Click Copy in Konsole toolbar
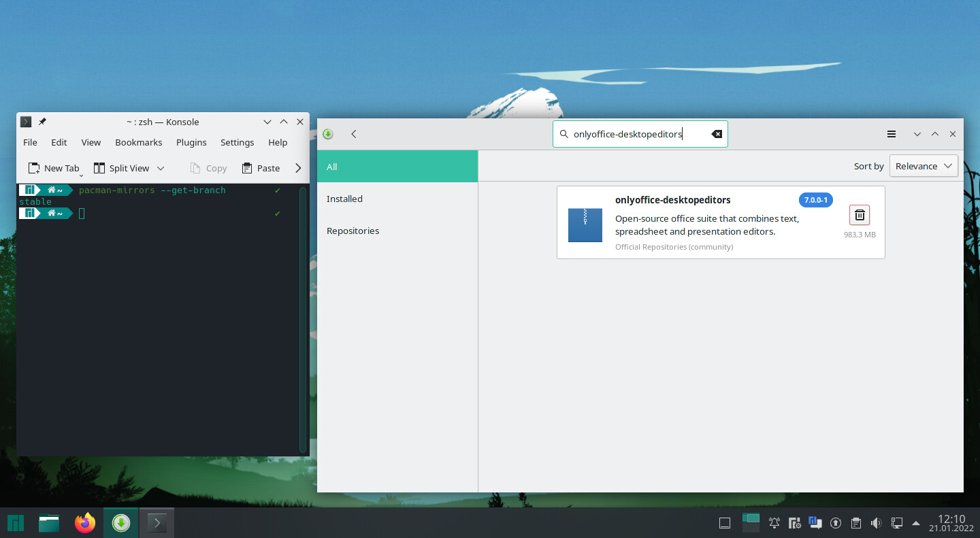The height and width of the screenshot is (538, 980). point(208,168)
